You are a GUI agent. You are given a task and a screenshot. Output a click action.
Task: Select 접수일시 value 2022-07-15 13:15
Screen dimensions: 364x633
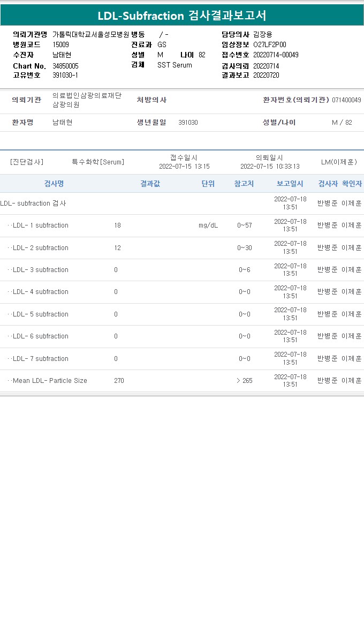click(x=184, y=167)
